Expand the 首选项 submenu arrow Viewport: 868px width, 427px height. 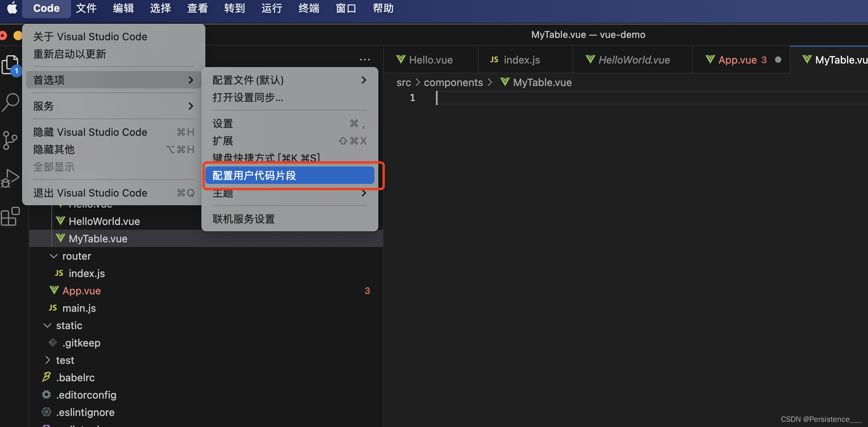191,80
